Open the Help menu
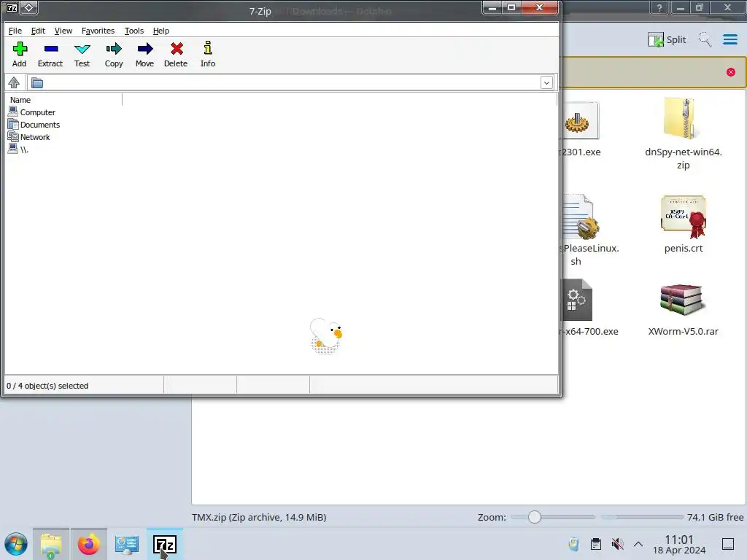This screenshot has width=747, height=560. tap(161, 31)
